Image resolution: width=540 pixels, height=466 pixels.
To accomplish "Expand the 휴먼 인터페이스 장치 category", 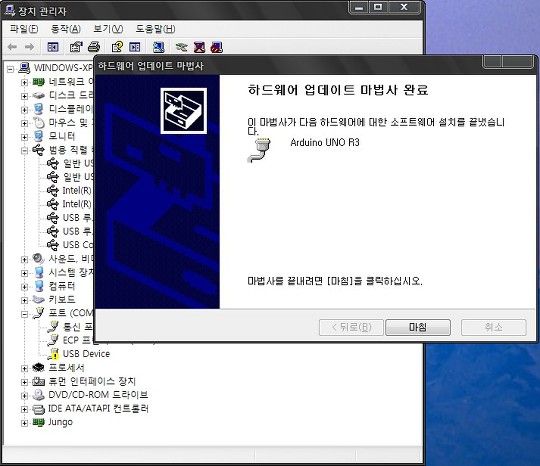I will point(24,382).
